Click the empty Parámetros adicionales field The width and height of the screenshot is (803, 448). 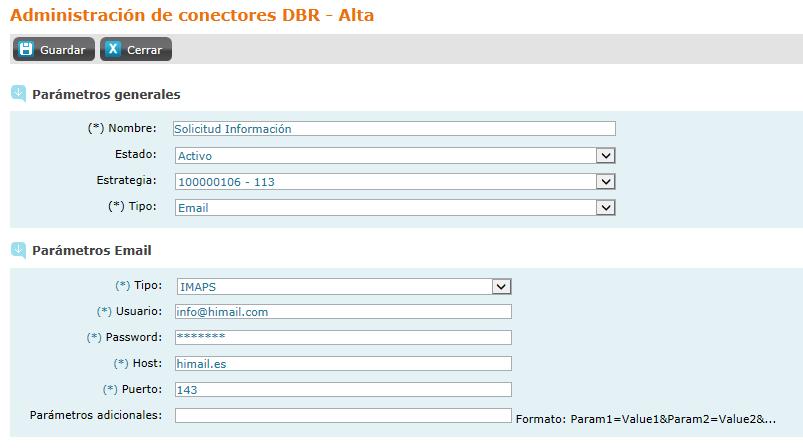click(343, 415)
